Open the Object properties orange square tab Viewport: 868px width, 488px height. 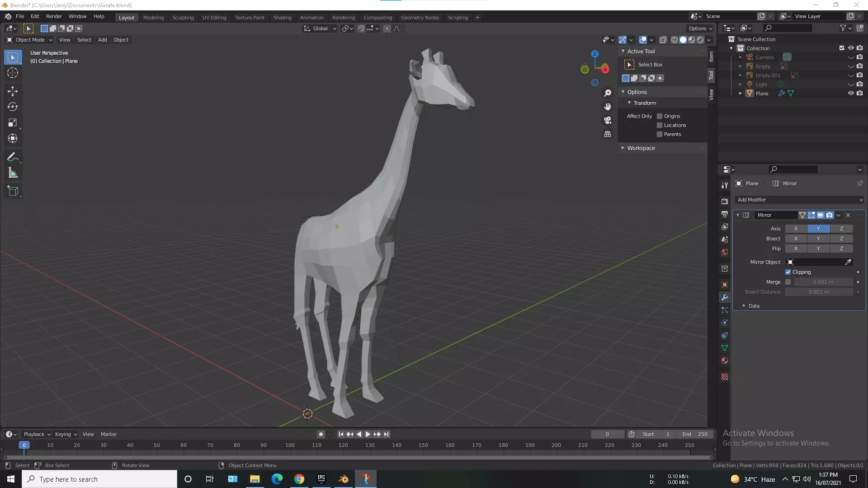click(x=725, y=285)
